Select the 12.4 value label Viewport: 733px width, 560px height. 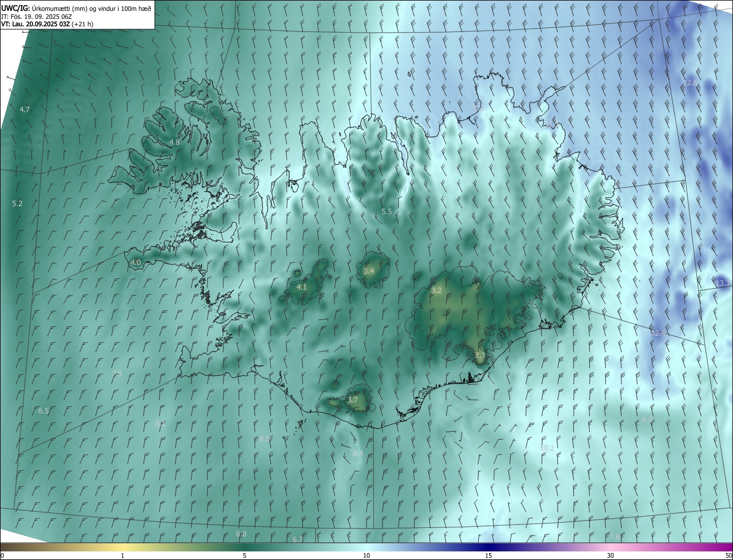tap(659, 333)
